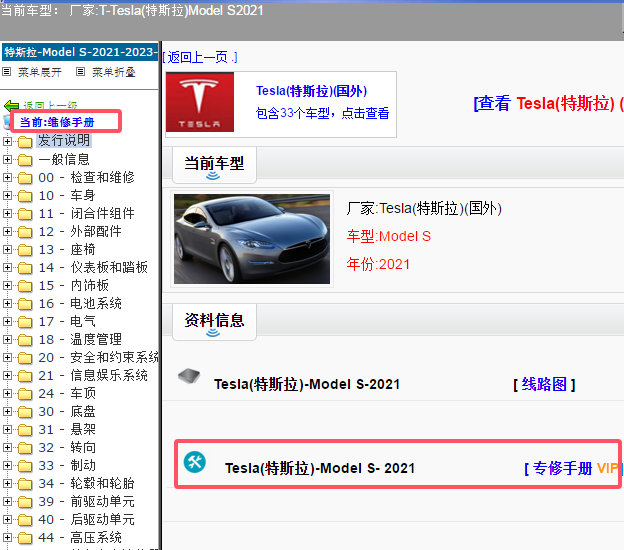Click the wrench repair-manual icon
Viewport: 624px width, 550px height.
195,462
